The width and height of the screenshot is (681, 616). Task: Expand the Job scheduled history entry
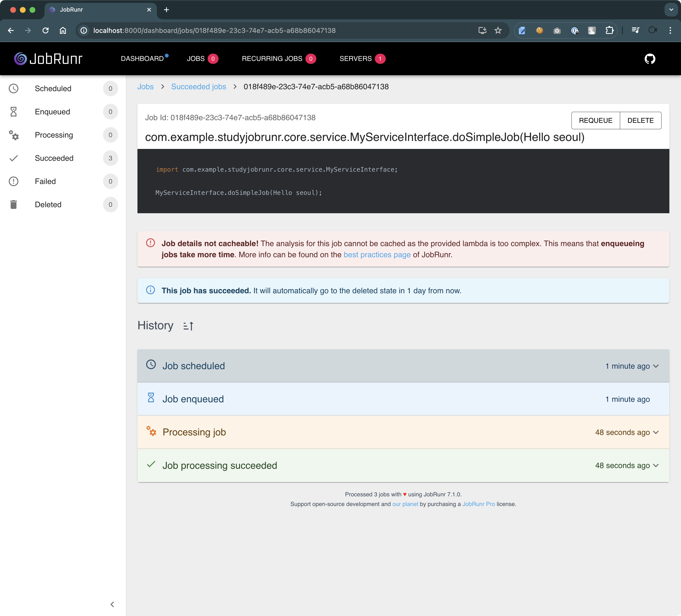(x=656, y=366)
